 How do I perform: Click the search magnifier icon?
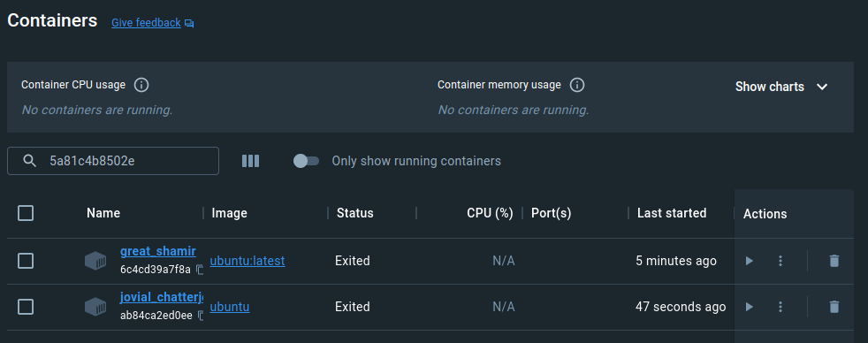click(x=29, y=161)
